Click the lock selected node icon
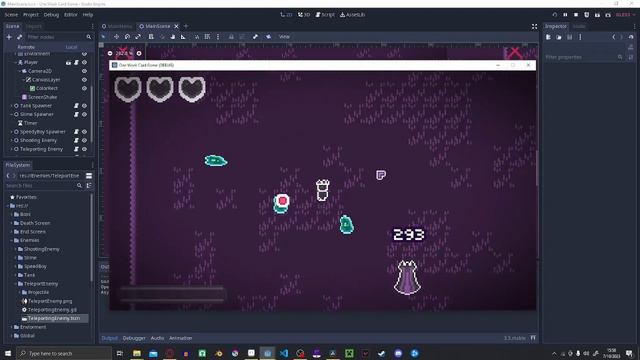The width and height of the screenshot is (640, 360). (231, 37)
